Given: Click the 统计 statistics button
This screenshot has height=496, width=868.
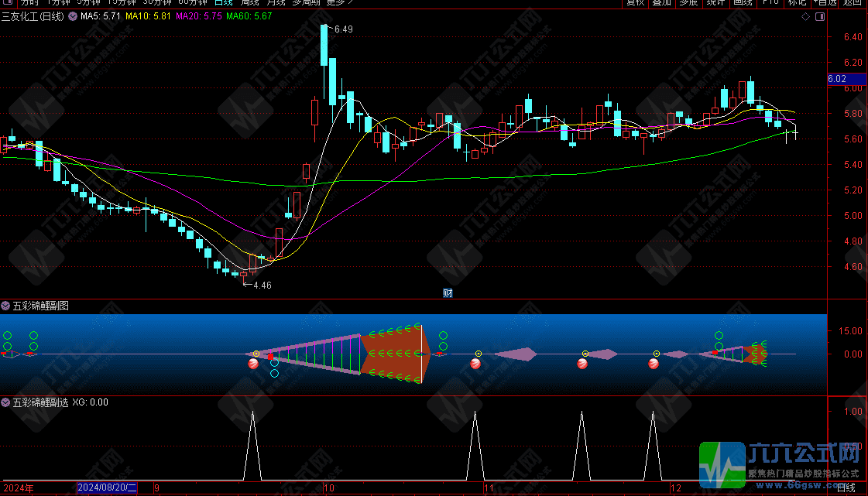Looking at the screenshot, I should 716,2.
